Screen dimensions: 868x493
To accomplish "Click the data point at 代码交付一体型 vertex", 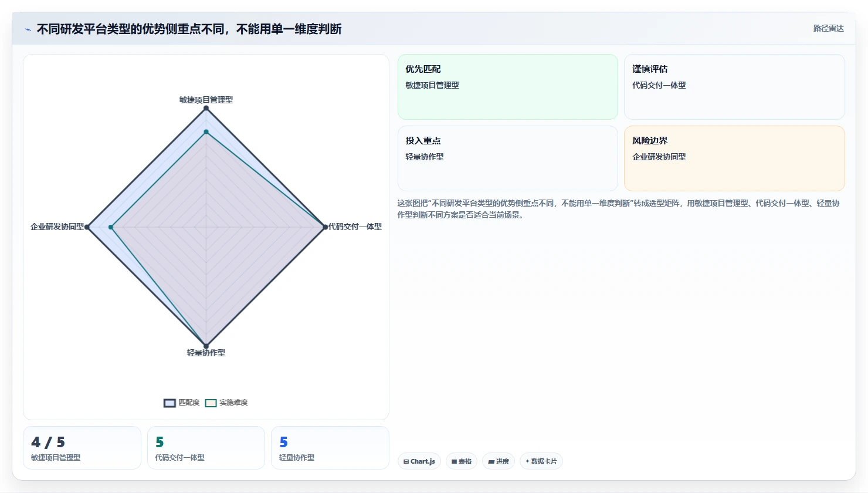I will (325, 227).
